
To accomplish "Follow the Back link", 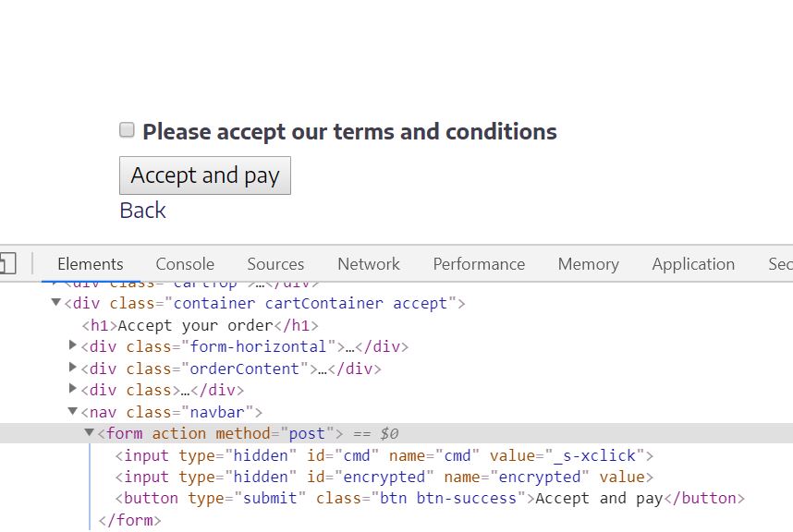I will click(142, 211).
